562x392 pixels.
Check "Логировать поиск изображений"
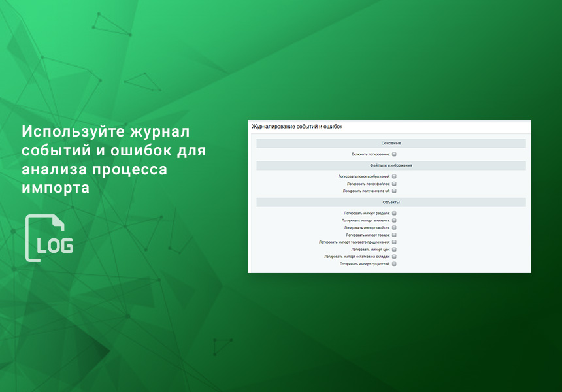(x=394, y=175)
